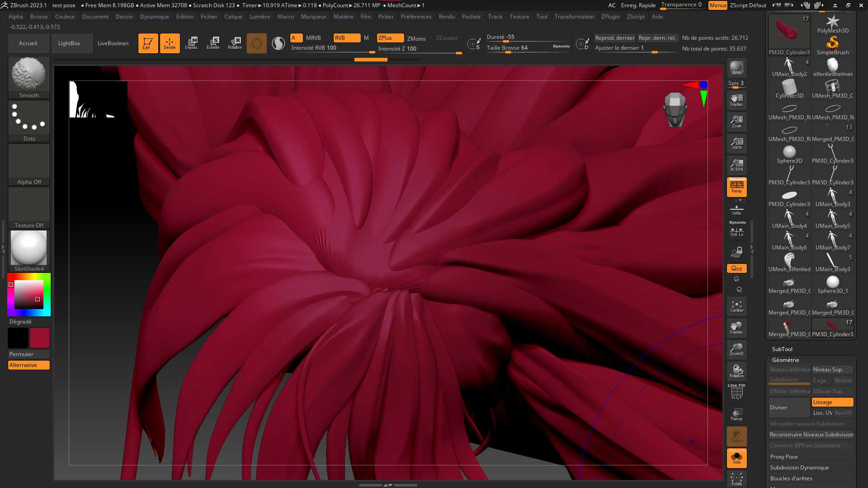The image size is (868, 488).
Task: Open the Préférences menu
Action: click(416, 17)
